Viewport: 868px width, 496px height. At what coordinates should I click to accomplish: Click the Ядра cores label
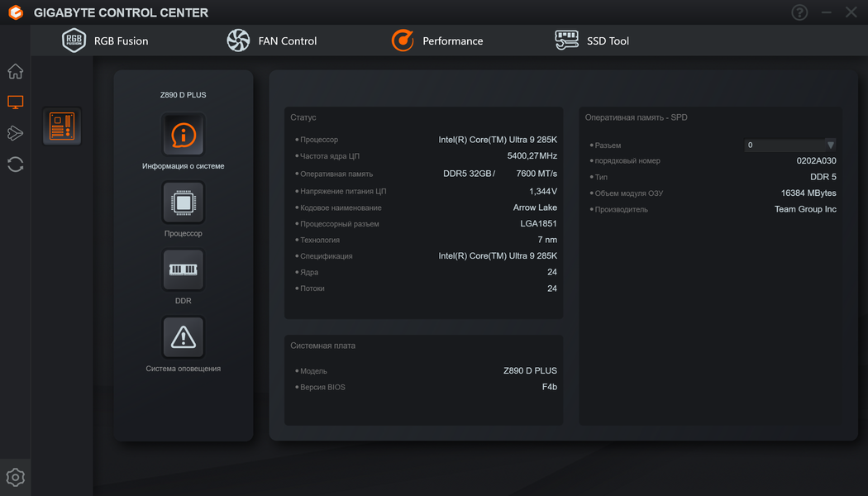pyautogui.click(x=309, y=272)
